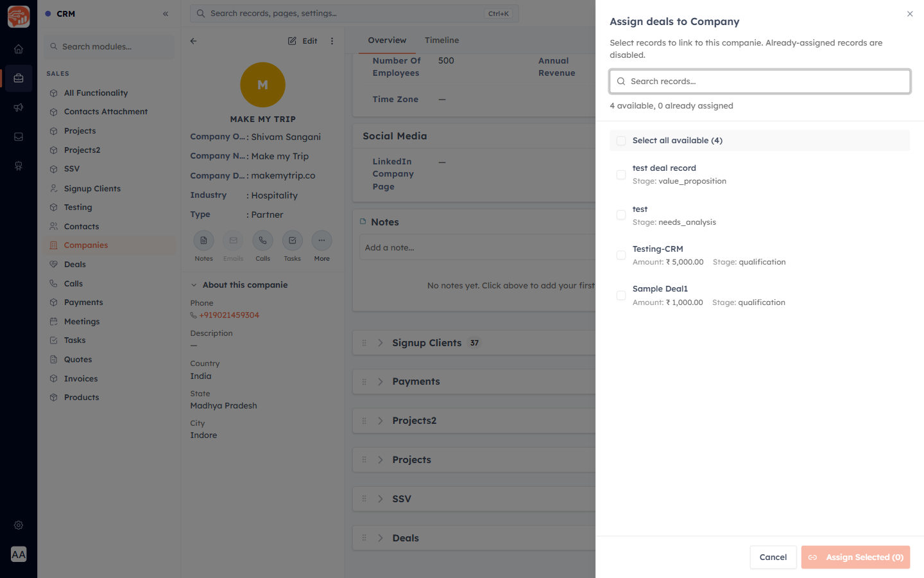Image resolution: width=924 pixels, height=578 pixels.
Task: Click the Add a note field
Action: pos(478,248)
